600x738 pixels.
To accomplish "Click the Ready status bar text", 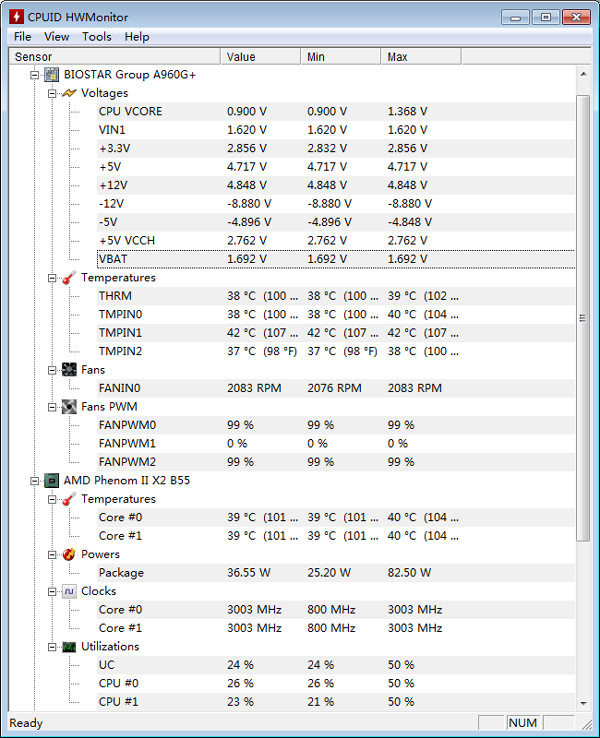I will pyautogui.click(x=26, y=723).
